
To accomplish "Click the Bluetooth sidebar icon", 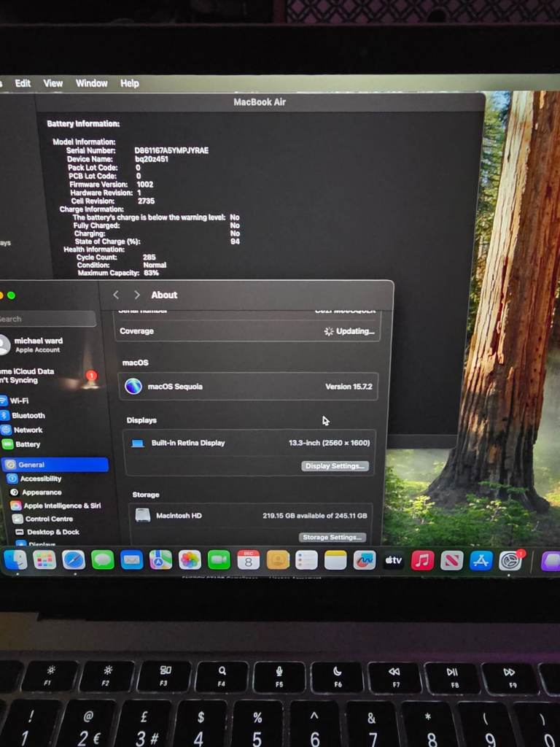I will 5,415.
